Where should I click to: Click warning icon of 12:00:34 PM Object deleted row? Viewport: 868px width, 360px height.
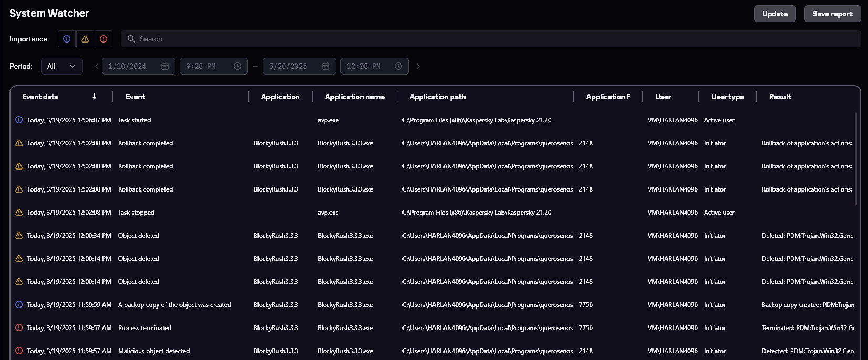[19, 236]
